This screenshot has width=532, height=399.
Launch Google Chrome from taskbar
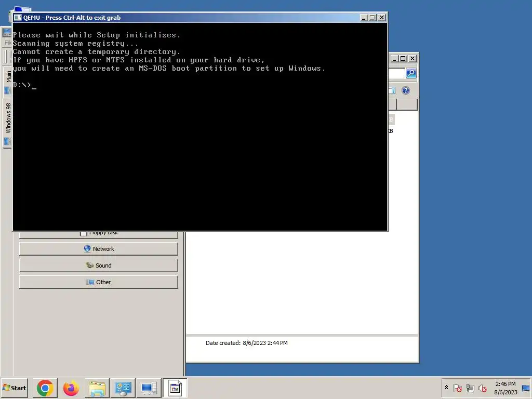45,388
